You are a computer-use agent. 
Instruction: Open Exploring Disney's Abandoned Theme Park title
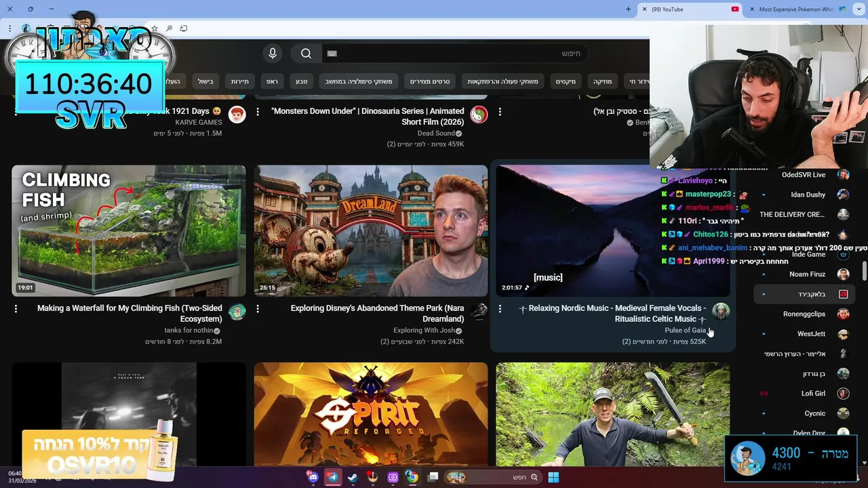point(377,313)
